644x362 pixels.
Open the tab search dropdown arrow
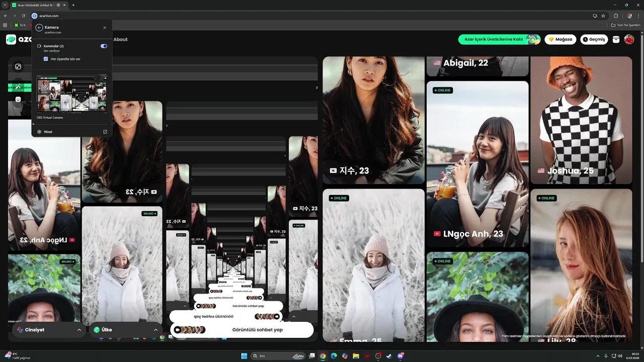click(x=5, y=5)
